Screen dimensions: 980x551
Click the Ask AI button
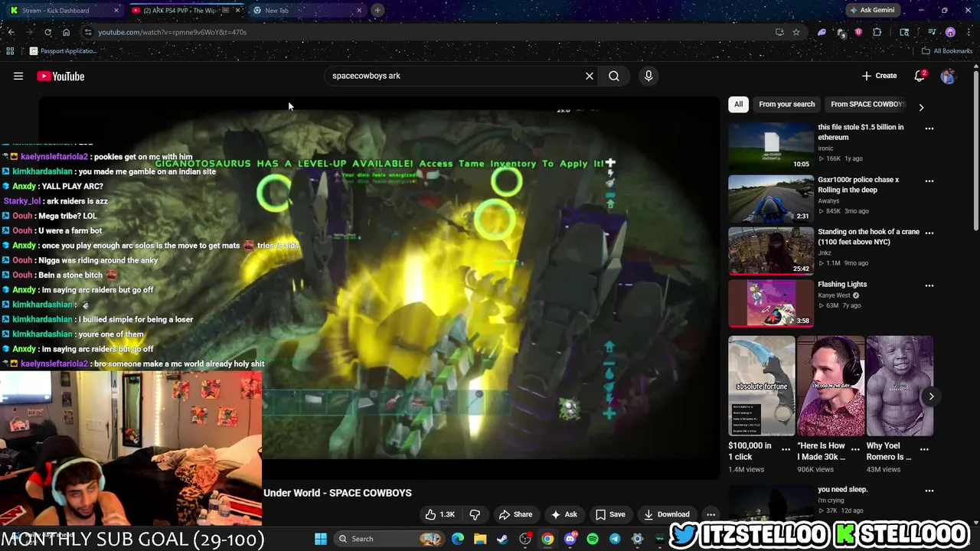[x=564, y=514]
